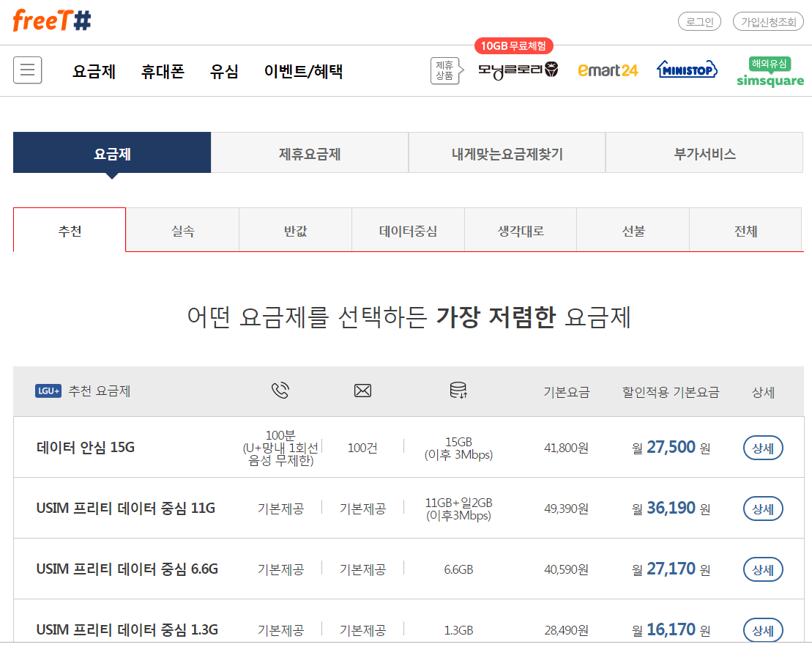Switch to the 부가서비스 tab

(704, 152)
